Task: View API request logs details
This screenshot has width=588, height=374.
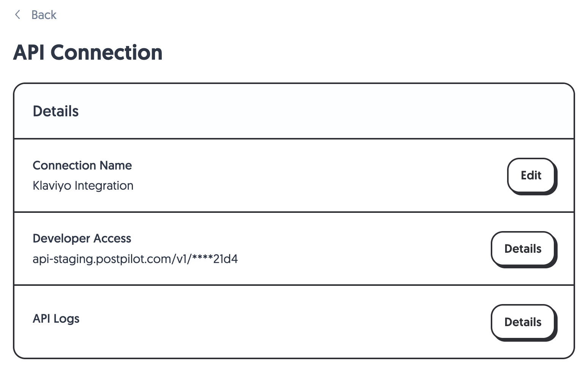Action: coord(523,322)
